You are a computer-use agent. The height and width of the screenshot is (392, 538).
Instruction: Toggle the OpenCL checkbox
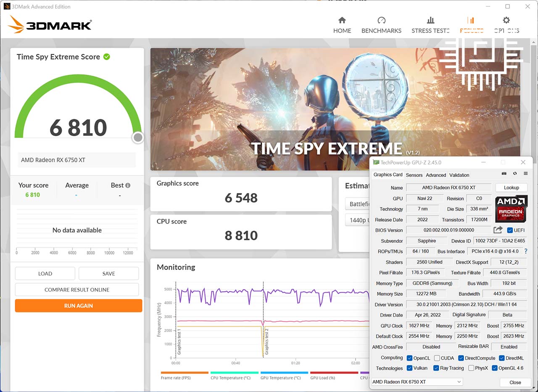pyautogui.click(x=409, y=358)
